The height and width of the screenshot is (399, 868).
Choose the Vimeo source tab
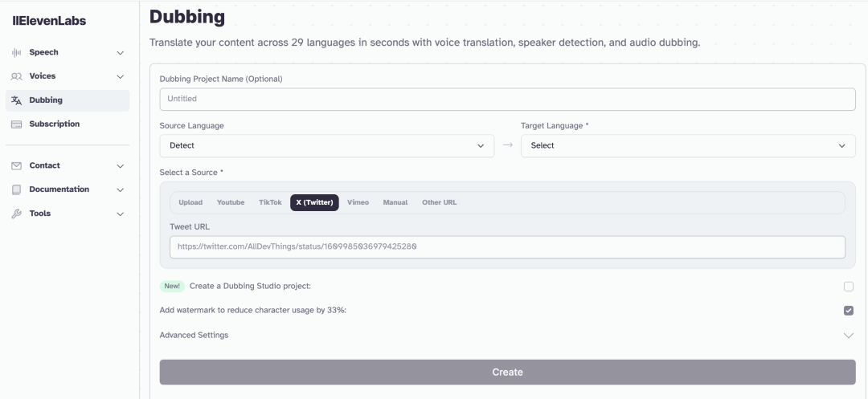coord(358,202)
